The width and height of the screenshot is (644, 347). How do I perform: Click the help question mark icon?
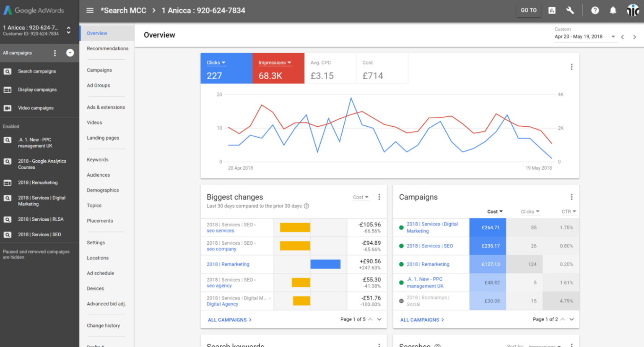pyautogui.click(x=595, y=10)
